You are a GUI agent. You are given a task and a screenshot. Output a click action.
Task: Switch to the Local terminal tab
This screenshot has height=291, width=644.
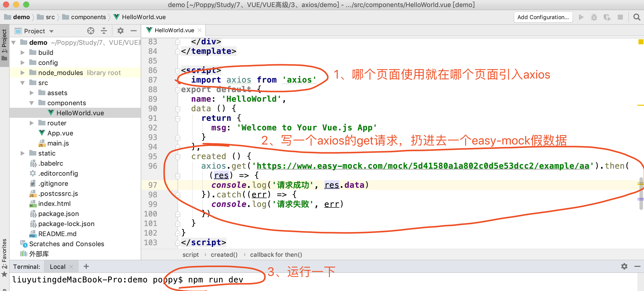click(x=57, y=267)
